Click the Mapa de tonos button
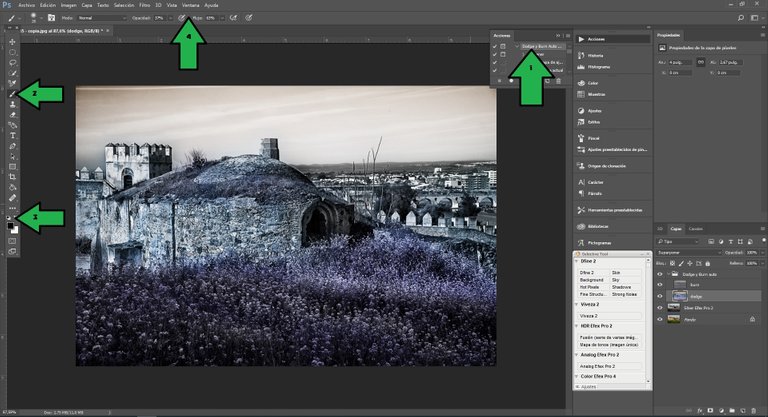The width and height of the screenshot is (768, 417). pyautogui.click(x=610, y=345)
